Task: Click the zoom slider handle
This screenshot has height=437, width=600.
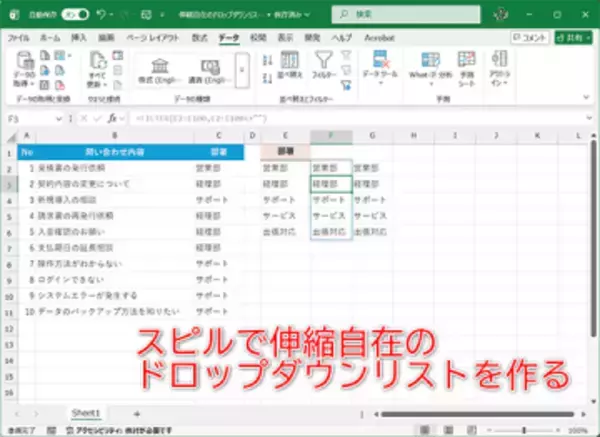Action: click(524, 430)
